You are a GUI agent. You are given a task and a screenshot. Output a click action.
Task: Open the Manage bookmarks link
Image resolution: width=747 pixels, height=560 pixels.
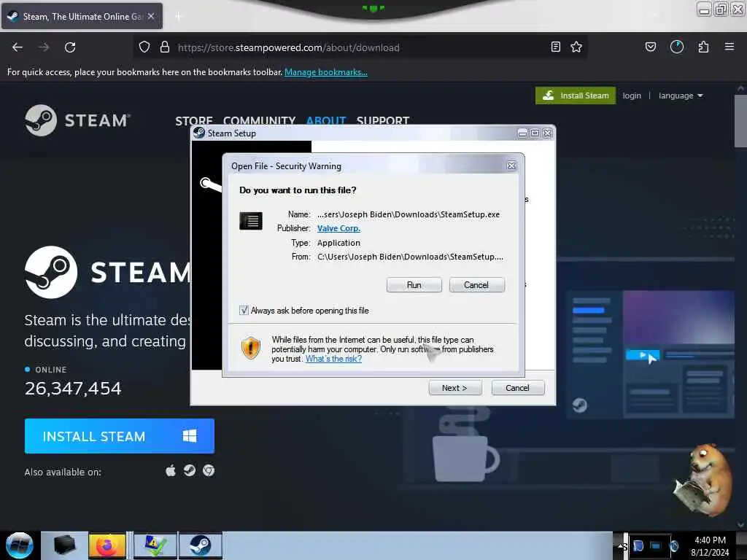click(326, 72)
